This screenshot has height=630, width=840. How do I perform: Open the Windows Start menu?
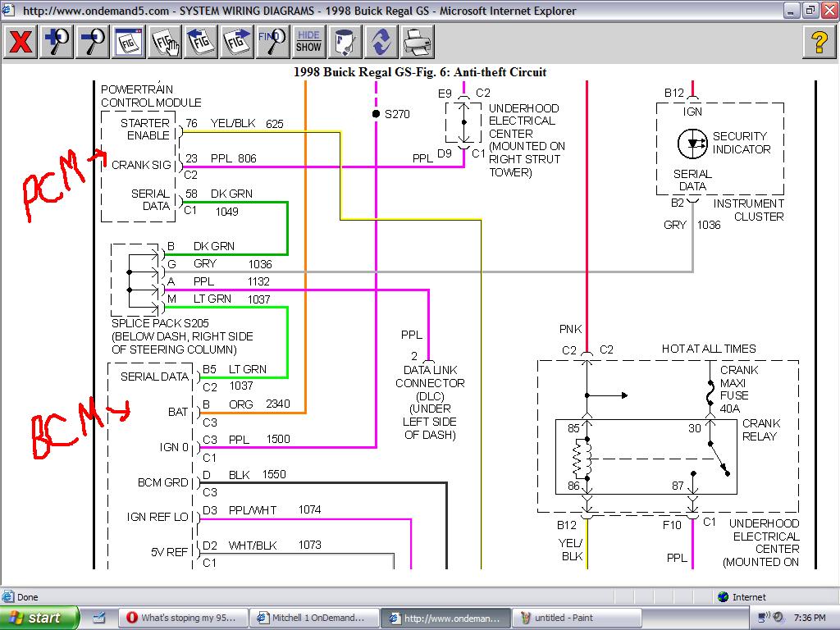coord(39,618)
